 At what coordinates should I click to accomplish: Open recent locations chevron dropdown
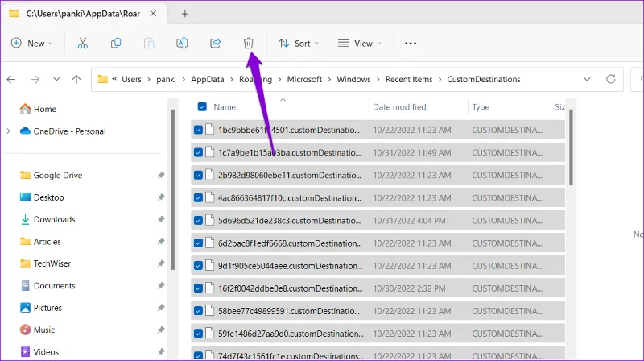[56, 79]
